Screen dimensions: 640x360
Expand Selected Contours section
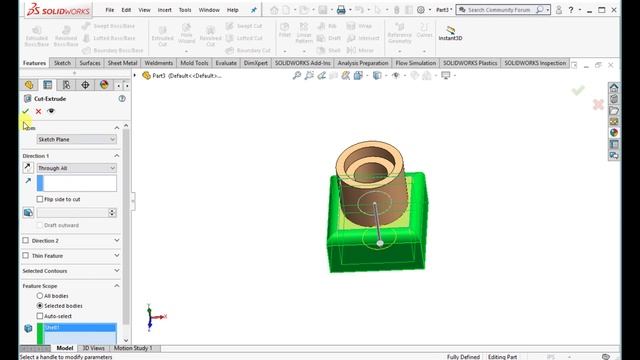117,271
